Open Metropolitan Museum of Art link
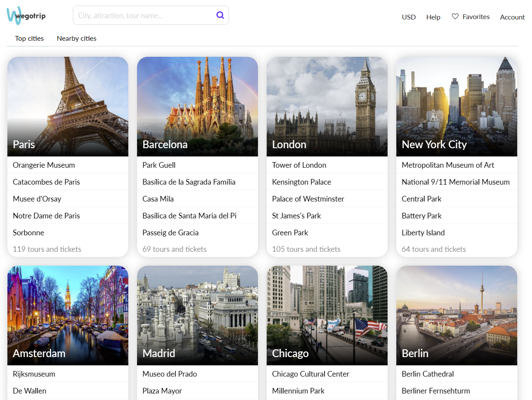This screenshot has height=400, width=532. tap(448, 165)
